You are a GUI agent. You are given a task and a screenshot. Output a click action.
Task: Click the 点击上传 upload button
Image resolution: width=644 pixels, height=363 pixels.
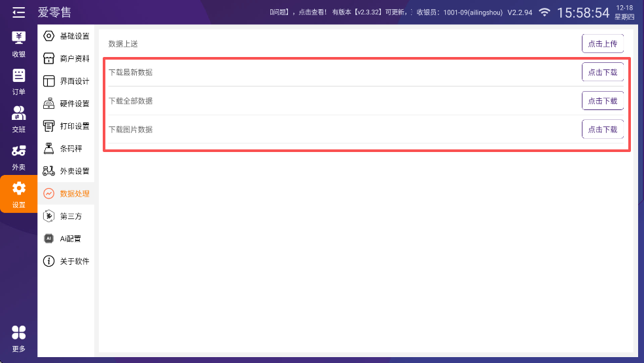tap(602, 44)
